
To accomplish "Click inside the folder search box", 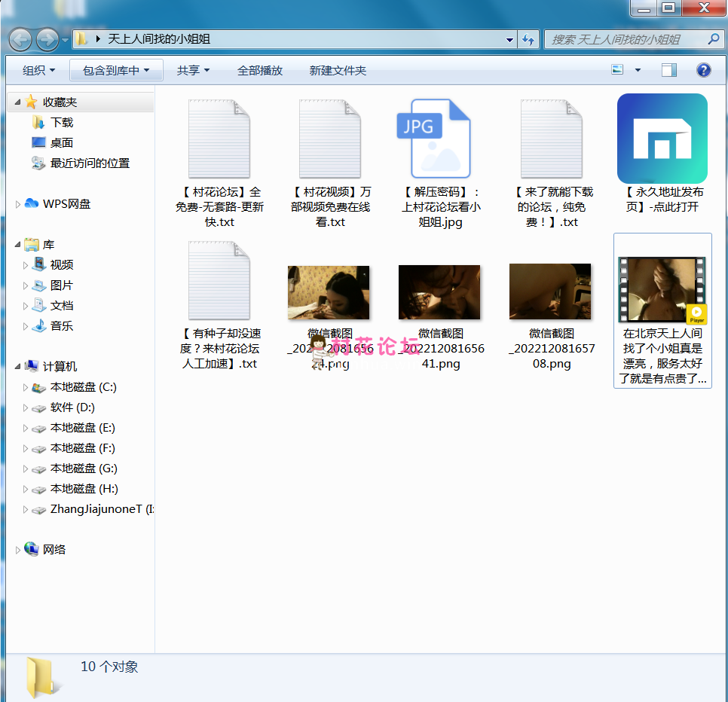I will (626, 39).
